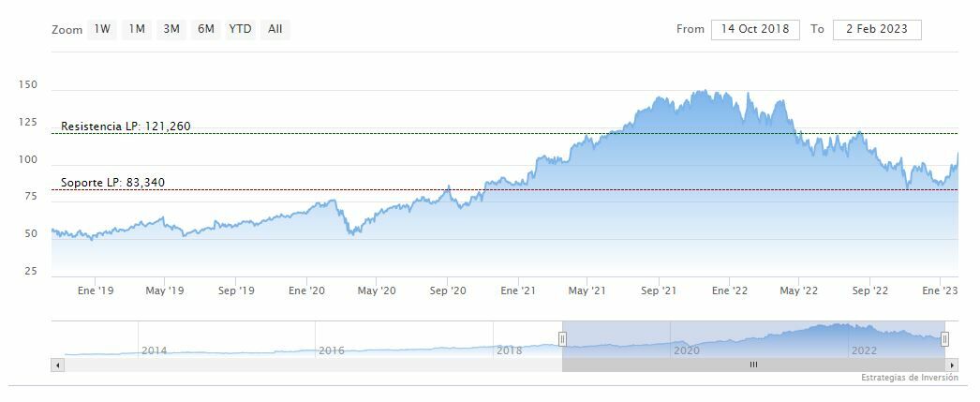Select the 1M zoom range
Screen dimensions: 980x402
coord(137,29)
